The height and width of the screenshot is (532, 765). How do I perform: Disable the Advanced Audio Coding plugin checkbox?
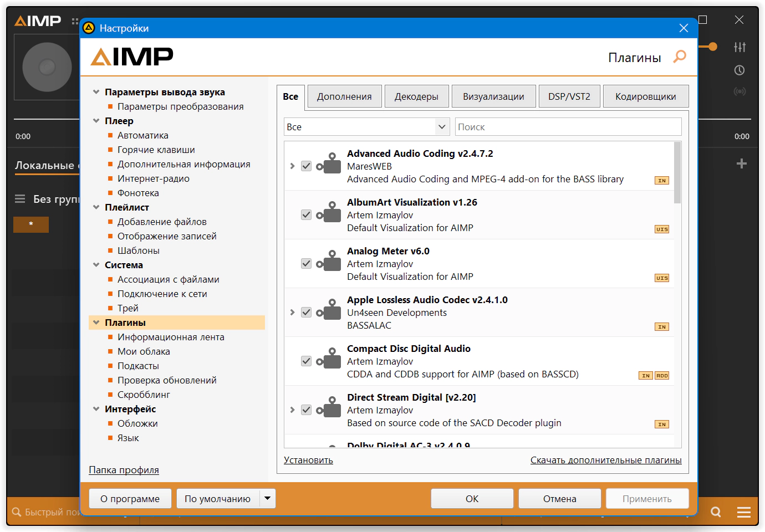click(306, 166)
